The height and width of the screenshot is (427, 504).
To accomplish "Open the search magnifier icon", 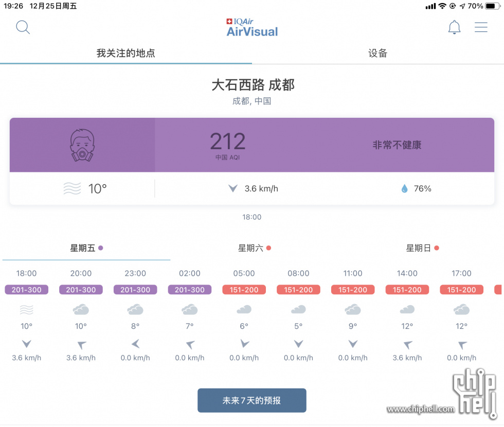I will point(23,27).
